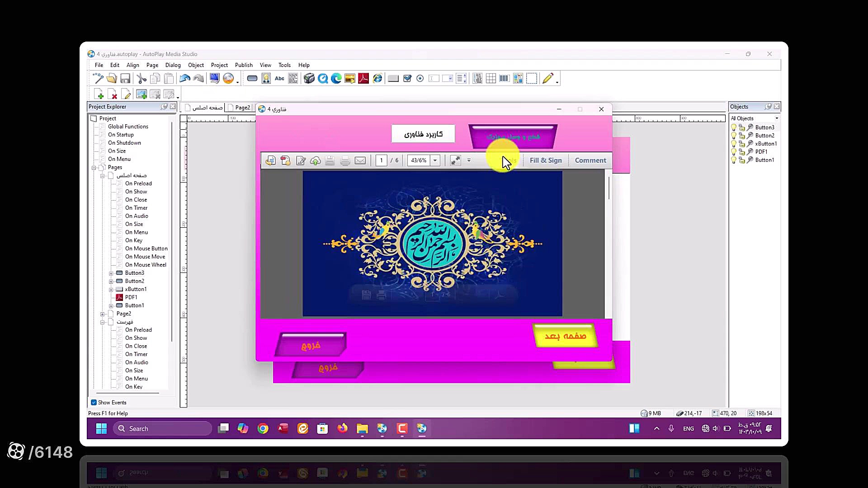This screenshot has width=868, height=488.
Task: Click the yellow صفحه بعد button
Action: coord(565,336)
